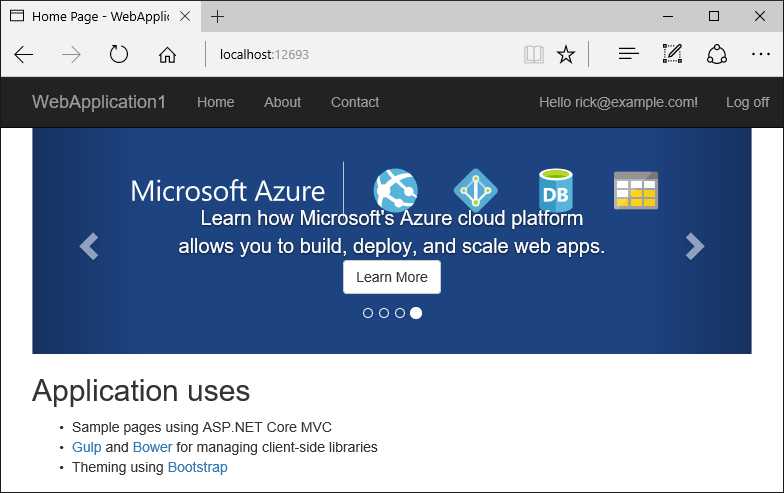The height and width of the screenshot is (493, 784).
Task: Show previous carousel slide with left chevron
Action: [x=90, y=246]
